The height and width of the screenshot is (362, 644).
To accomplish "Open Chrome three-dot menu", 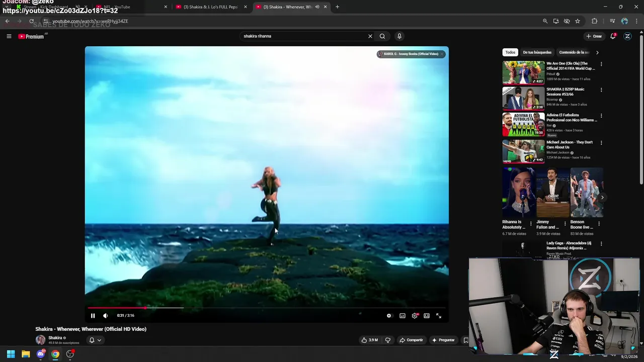I will tap(636, 21).
